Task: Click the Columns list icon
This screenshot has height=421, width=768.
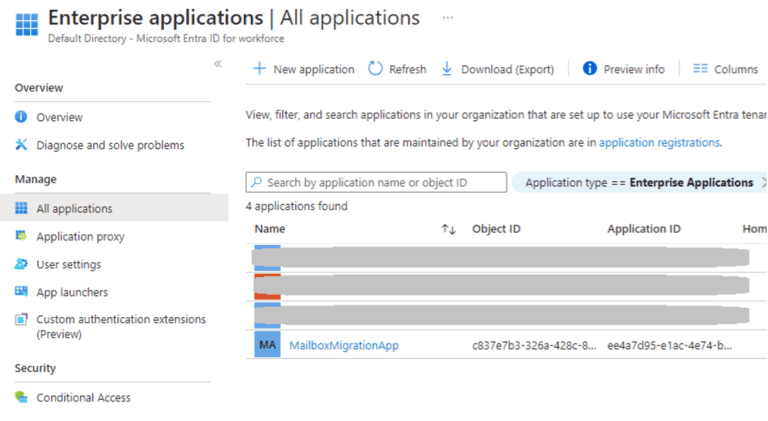Action: (700, 69)
